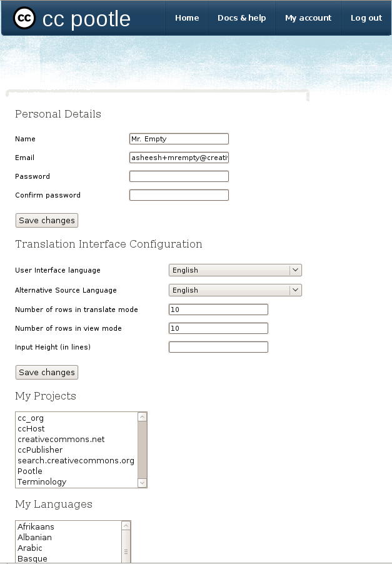Screen dimensions: 392x564
Task: Open the User Interface language dropdown
Action: [235, 270]
